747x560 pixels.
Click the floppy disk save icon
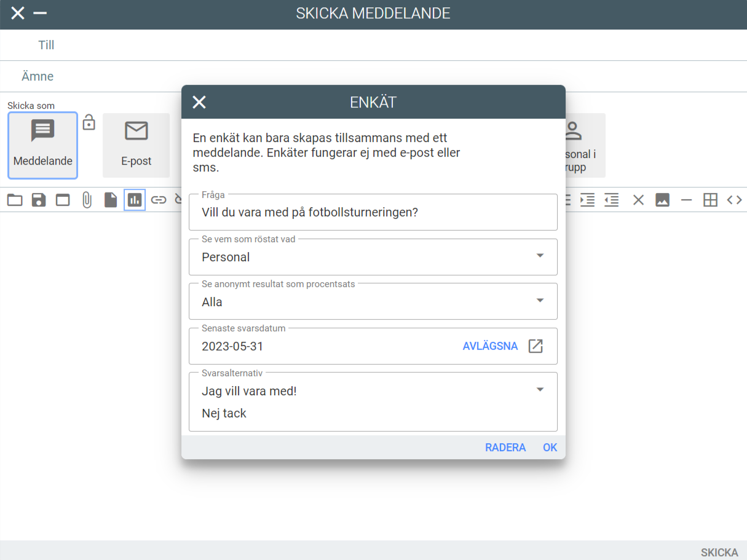point(39,200)
